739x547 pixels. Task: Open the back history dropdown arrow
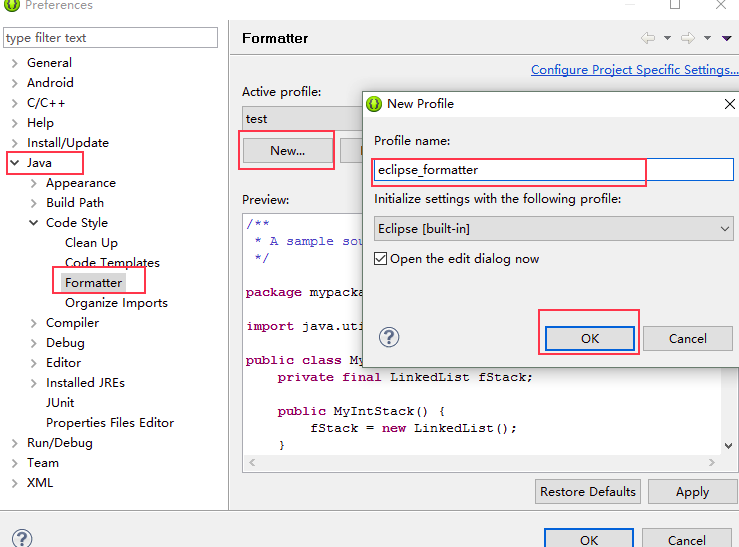(667, 38)
